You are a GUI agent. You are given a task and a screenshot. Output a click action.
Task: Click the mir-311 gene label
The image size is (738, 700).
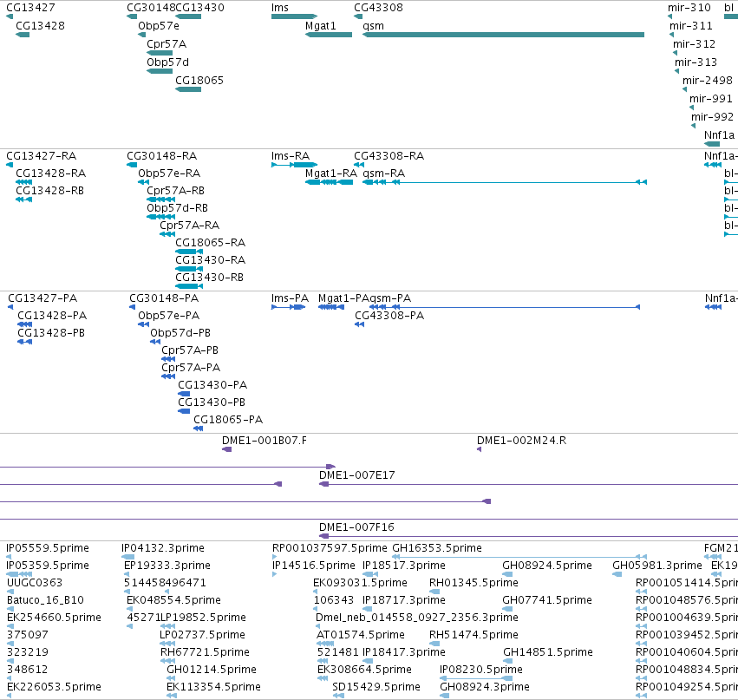click(691, 26)
